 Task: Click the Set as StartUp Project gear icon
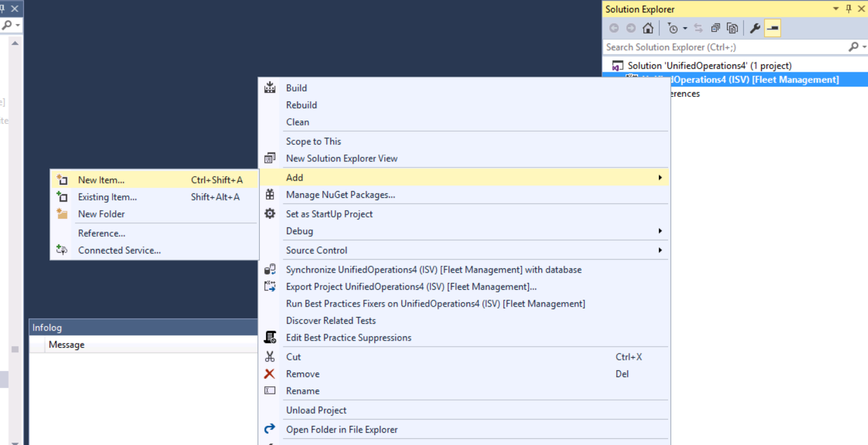(270, 214)
